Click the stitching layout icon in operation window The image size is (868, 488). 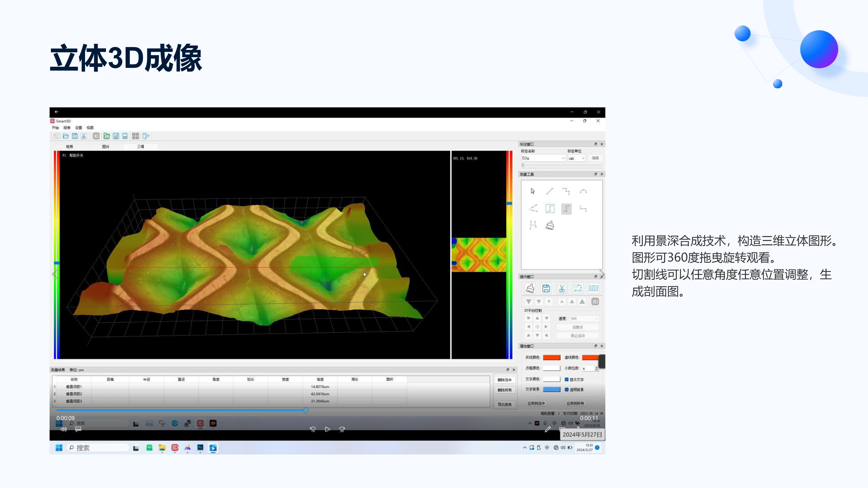[577, 288]
